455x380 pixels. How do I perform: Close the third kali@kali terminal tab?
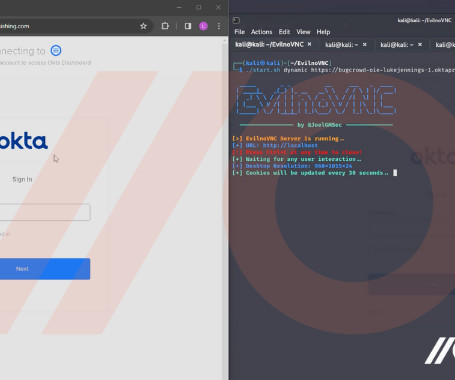coord(420,44)
